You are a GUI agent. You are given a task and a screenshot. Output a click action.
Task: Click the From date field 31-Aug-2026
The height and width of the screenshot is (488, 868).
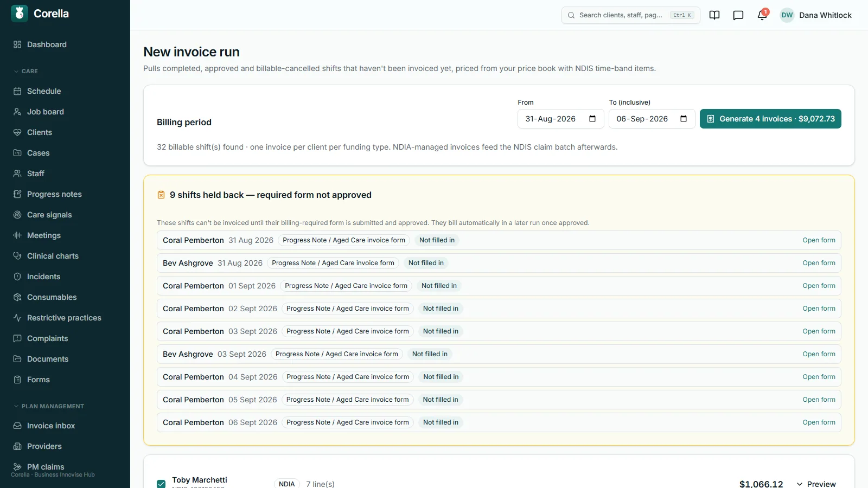tap(561, 119)
